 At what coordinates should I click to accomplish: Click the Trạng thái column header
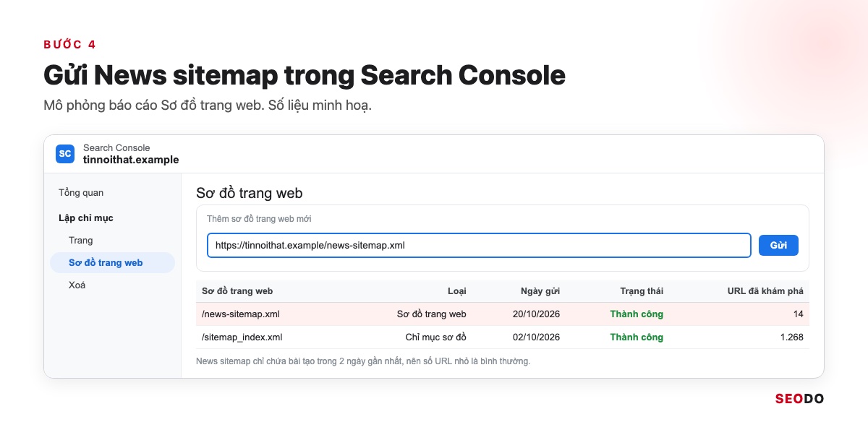(x=642, y=291)
